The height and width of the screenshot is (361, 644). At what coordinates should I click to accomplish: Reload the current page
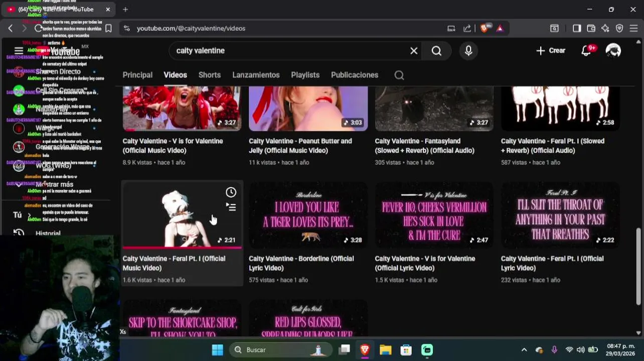tap(38, 29)
